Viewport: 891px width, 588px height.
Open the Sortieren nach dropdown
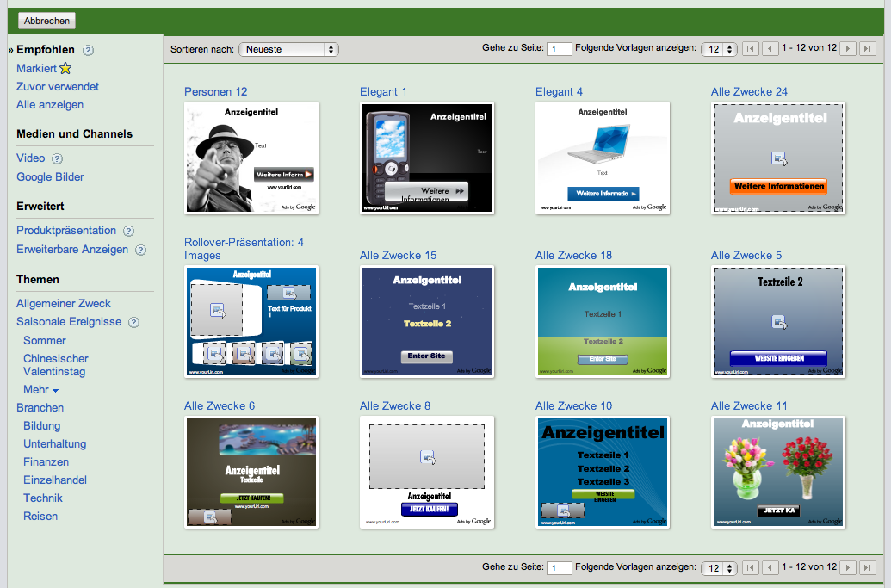click(288, 49)
